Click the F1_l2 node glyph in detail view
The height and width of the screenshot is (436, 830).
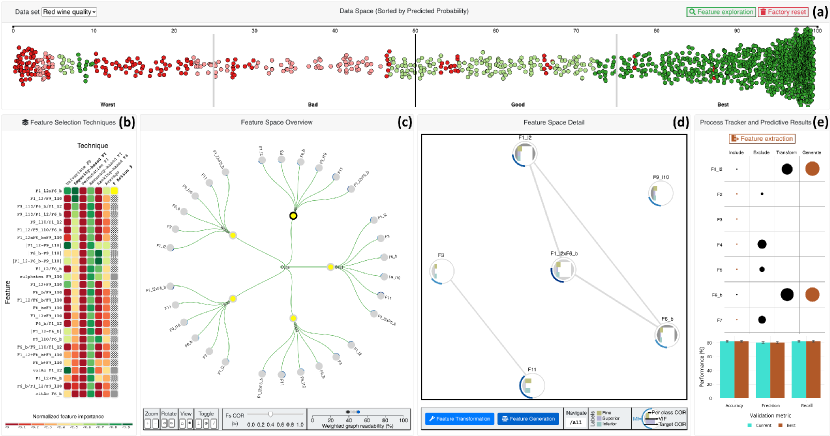pyautogui.click(x=525, y=155)
